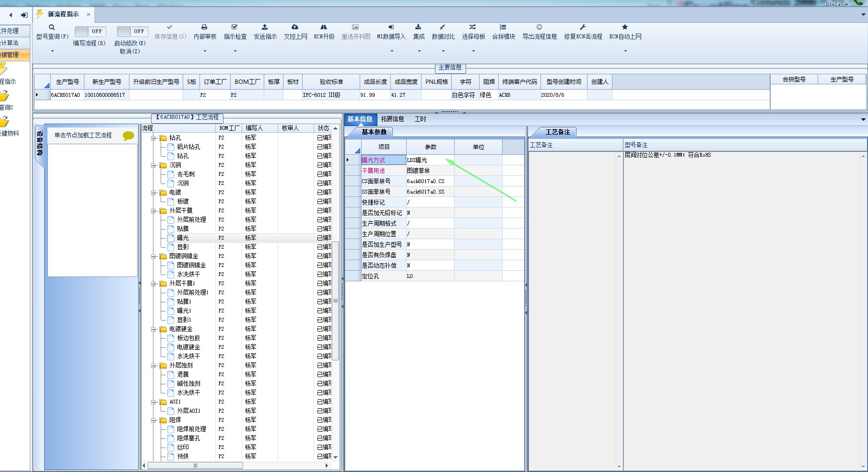Click the 内部审核 printer icon

coord(204,27)
